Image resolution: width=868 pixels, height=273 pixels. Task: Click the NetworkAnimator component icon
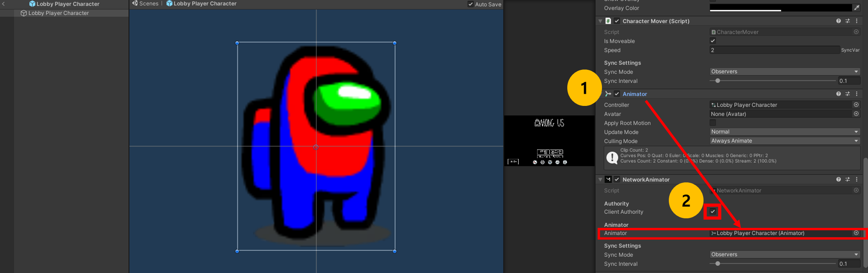[608, 179]
